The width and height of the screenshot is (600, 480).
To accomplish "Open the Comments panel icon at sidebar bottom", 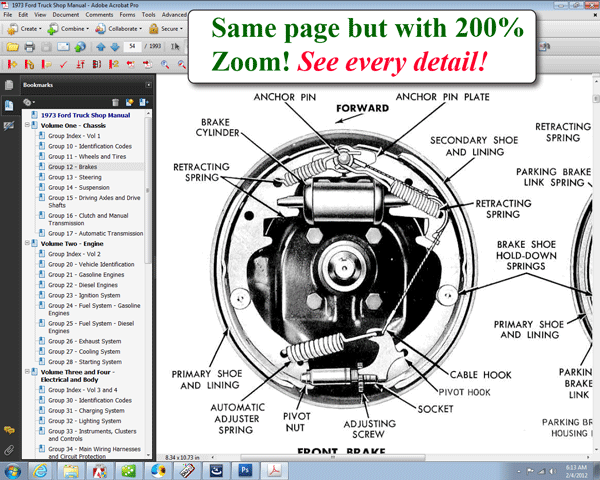I will 9,430.
